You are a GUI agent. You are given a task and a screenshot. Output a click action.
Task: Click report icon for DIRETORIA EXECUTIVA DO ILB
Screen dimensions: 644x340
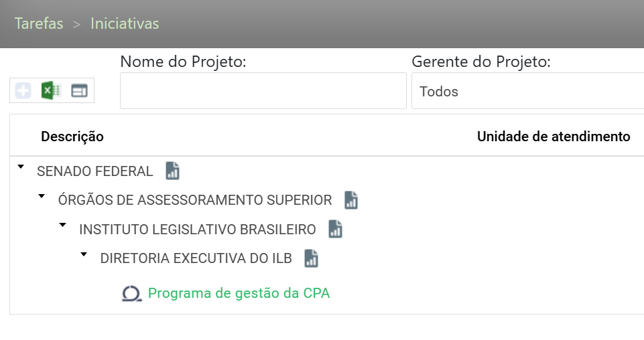click(311, 258)
